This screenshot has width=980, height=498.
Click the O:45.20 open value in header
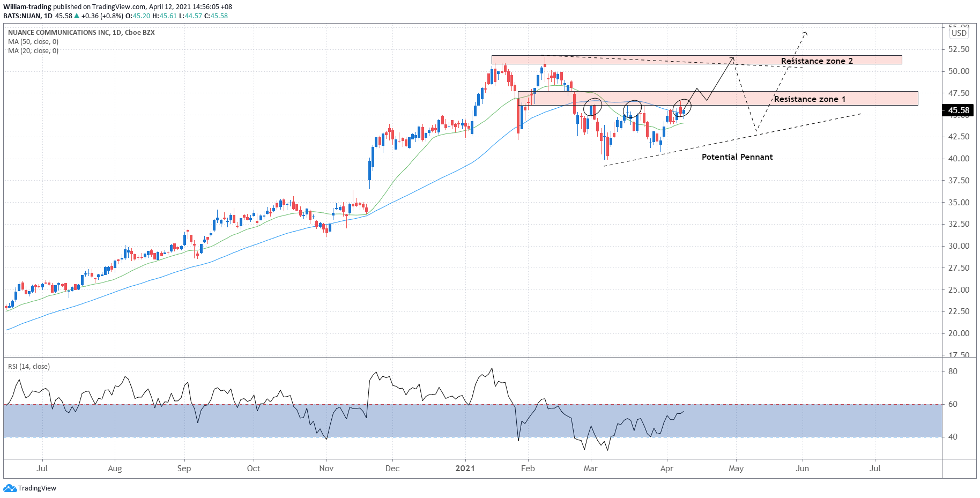(139, 16)
